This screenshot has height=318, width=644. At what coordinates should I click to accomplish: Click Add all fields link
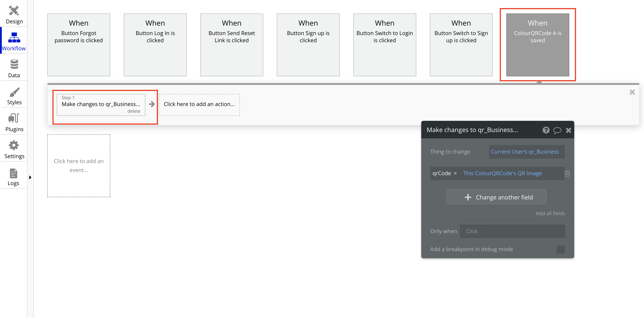coord(550,213)
